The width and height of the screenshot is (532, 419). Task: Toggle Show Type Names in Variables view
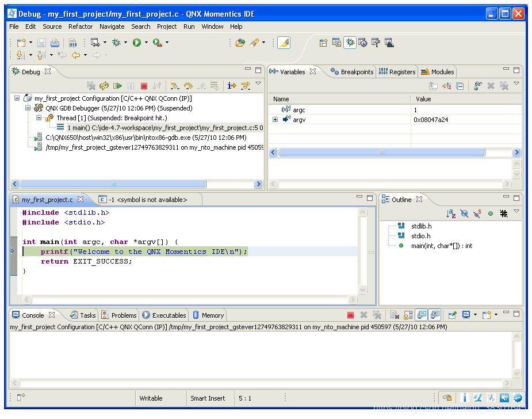(x=433, y=86)
